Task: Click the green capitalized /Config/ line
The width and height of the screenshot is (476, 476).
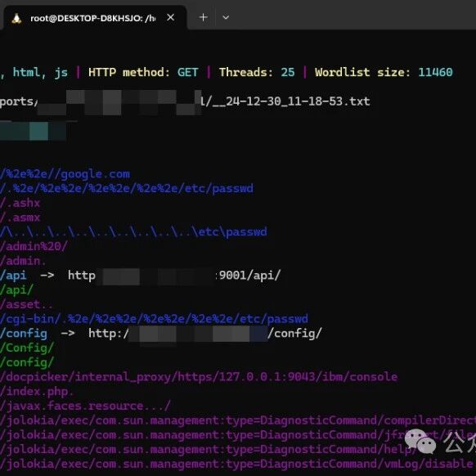Action: pyautogui.click(x=27, y=348)
